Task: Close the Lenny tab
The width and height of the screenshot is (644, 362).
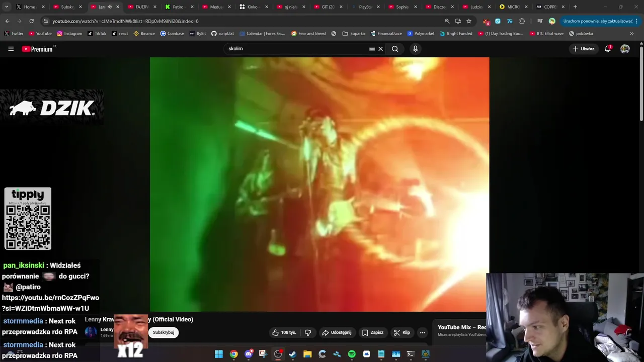Action: (118, 7)
